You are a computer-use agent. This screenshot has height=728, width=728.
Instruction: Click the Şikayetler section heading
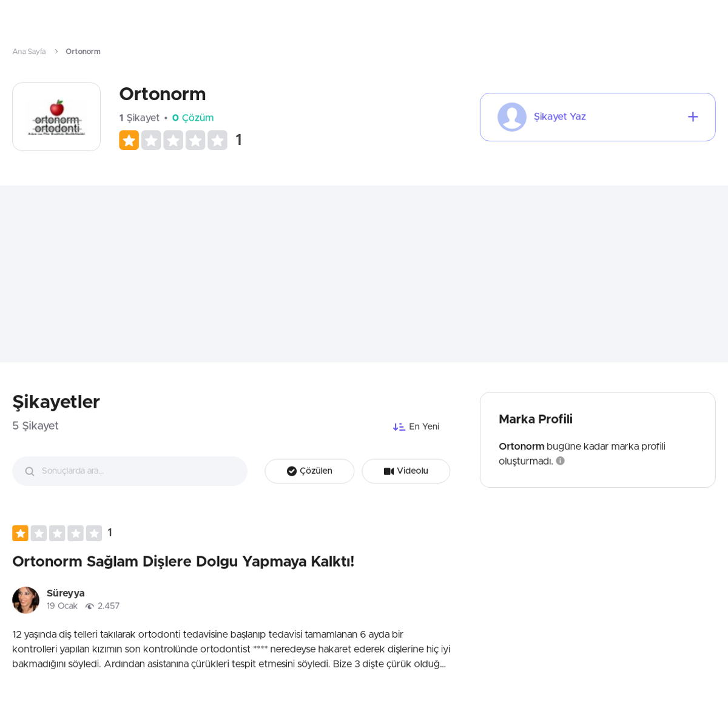point(56,402)
